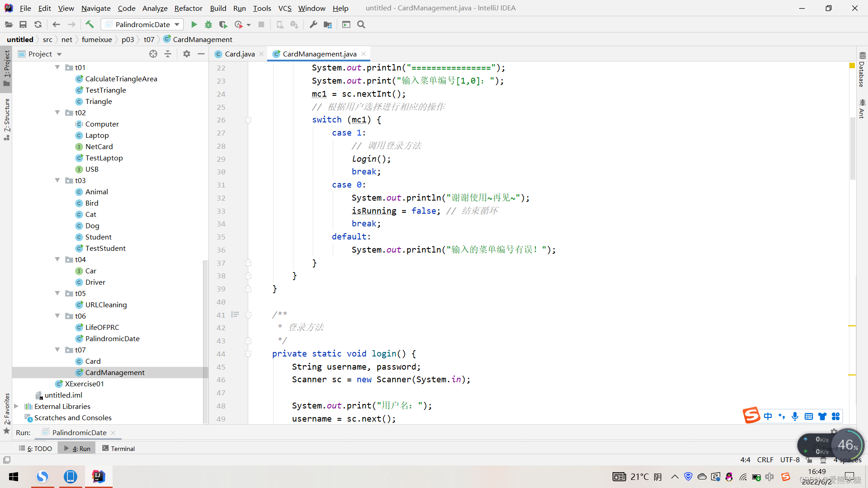Open the Ant tool window

coord(862,109)
